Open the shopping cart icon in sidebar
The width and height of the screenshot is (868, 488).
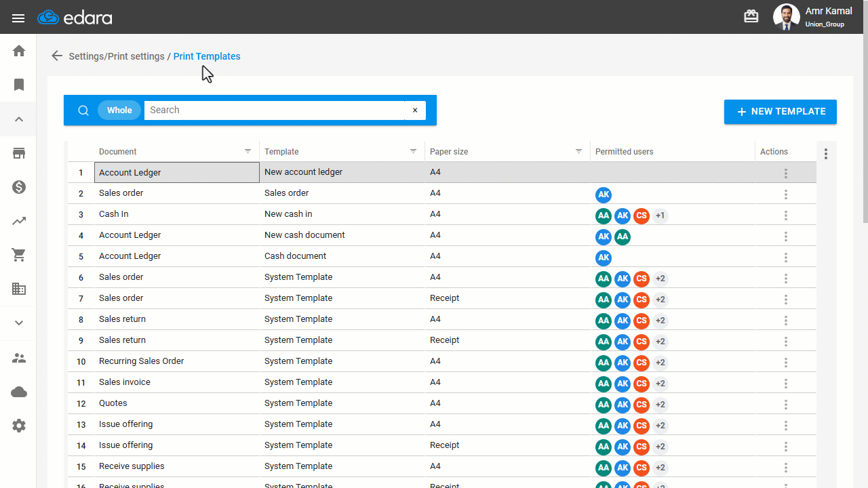click(x=19, y=255)
